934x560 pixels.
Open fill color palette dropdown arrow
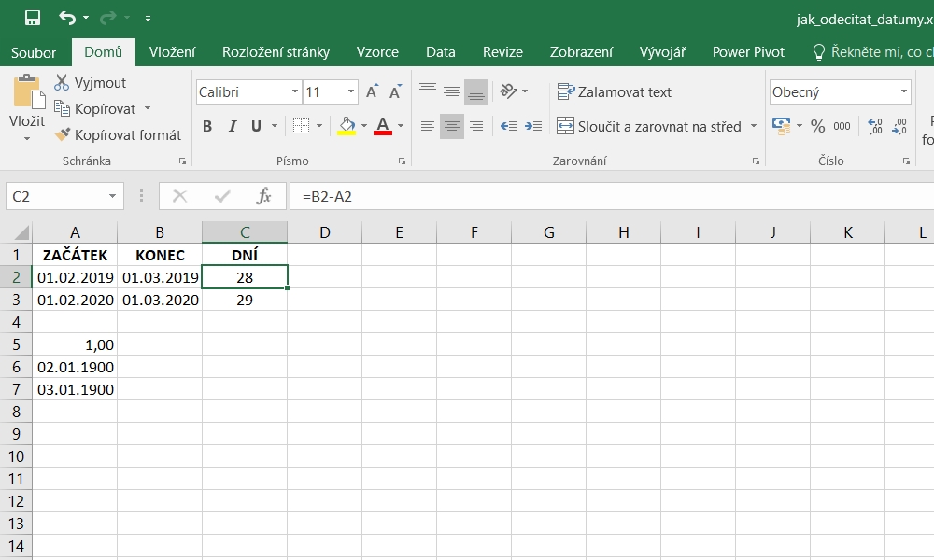tap(364, 126)
